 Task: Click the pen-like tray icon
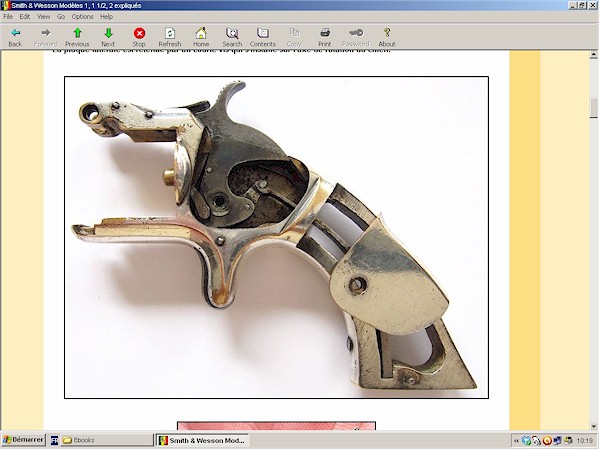(x=536, y=440)
